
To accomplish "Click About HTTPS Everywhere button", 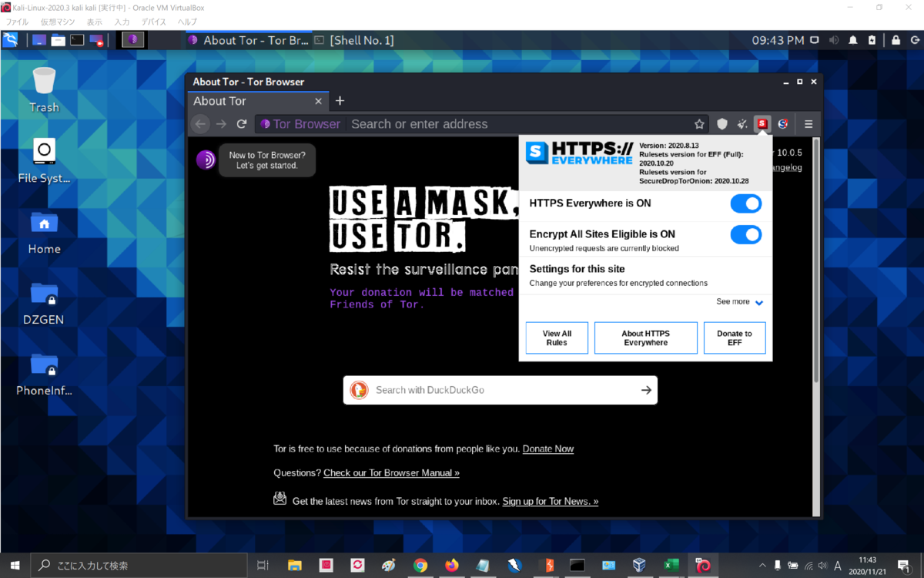I will click(646, 338).
